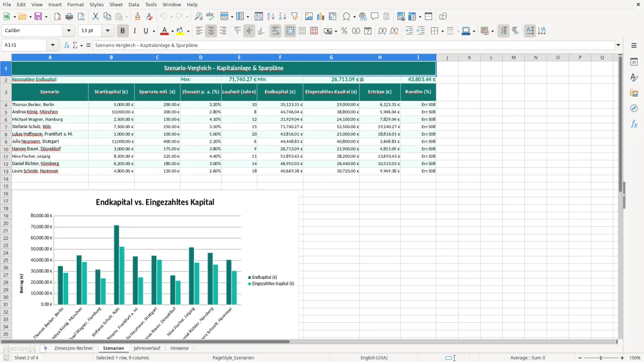Click the Sort Descending icon

pyautogui.click(x=282, y=17)
